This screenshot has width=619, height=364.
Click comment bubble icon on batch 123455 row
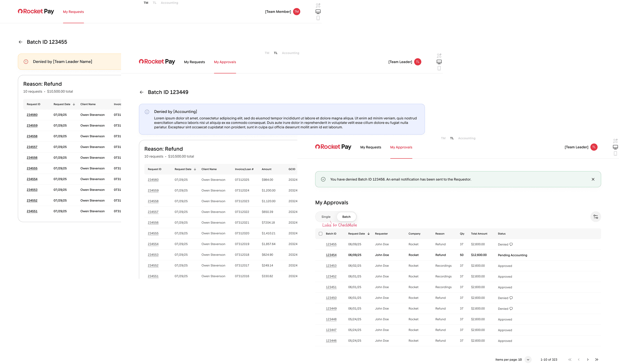[511, 244]
